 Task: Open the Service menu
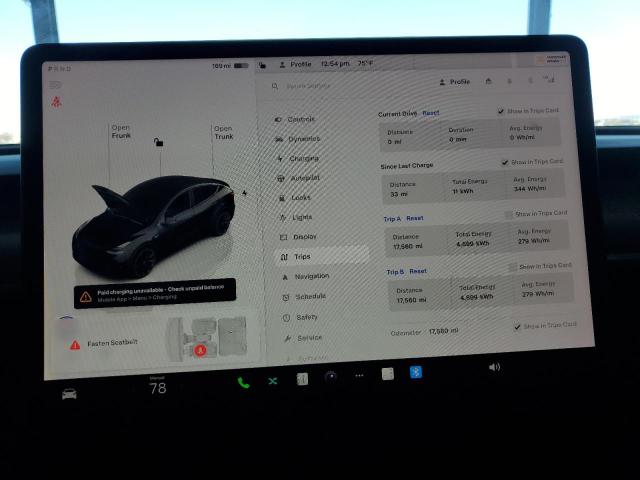pos(303,338)
